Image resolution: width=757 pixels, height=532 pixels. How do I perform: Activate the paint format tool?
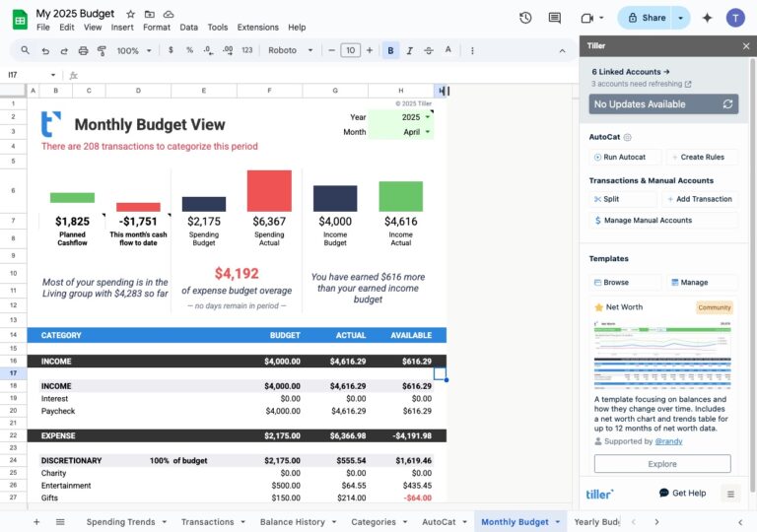click(x=102, y=50)
